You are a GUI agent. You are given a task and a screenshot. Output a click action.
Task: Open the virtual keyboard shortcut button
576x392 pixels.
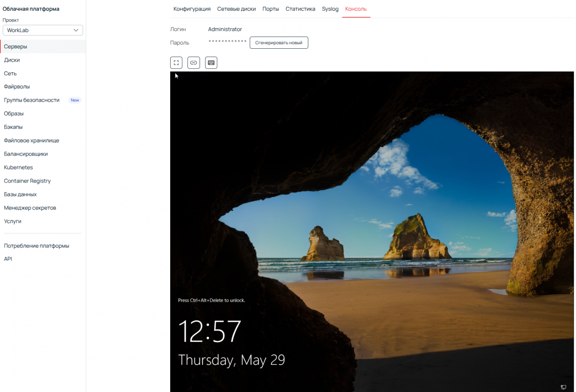click(x=211, y=63)
